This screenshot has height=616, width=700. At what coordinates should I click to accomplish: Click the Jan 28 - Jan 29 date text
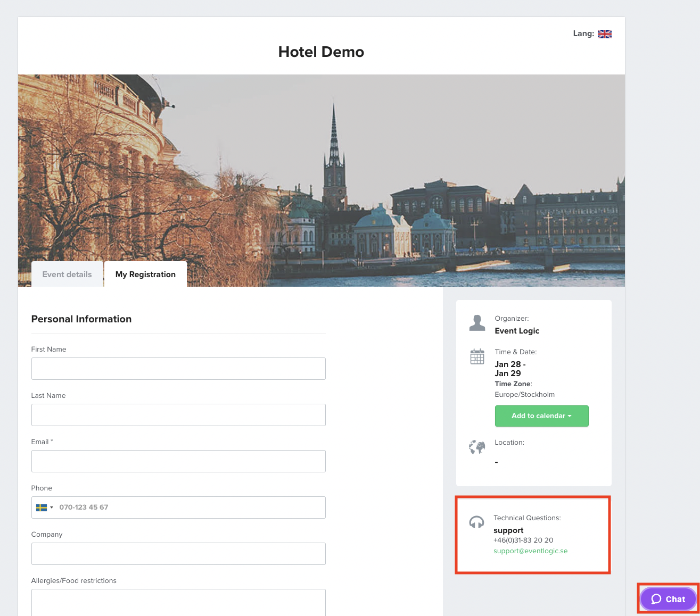tap(510, 369)
